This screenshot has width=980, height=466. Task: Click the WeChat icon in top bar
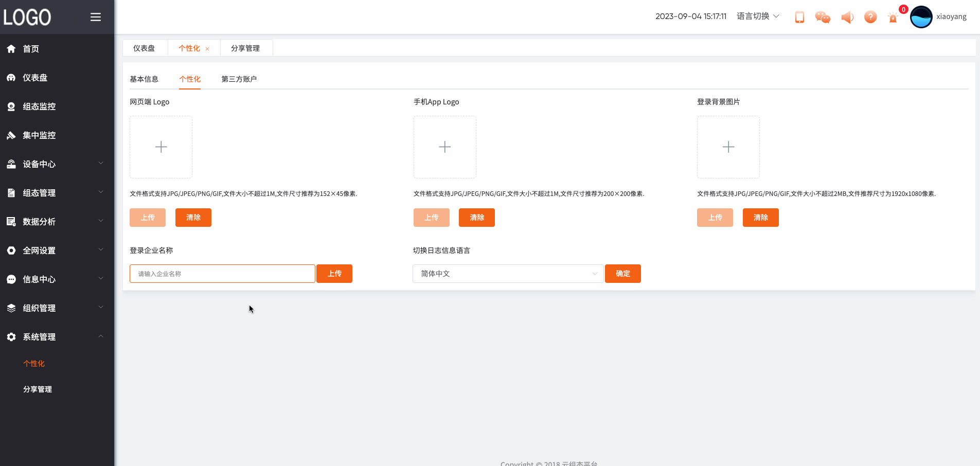[823, 17]
